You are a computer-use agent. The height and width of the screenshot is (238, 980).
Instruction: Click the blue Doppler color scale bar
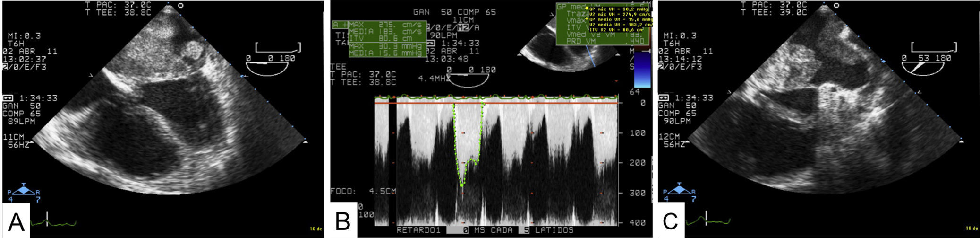tap(642, 70)
